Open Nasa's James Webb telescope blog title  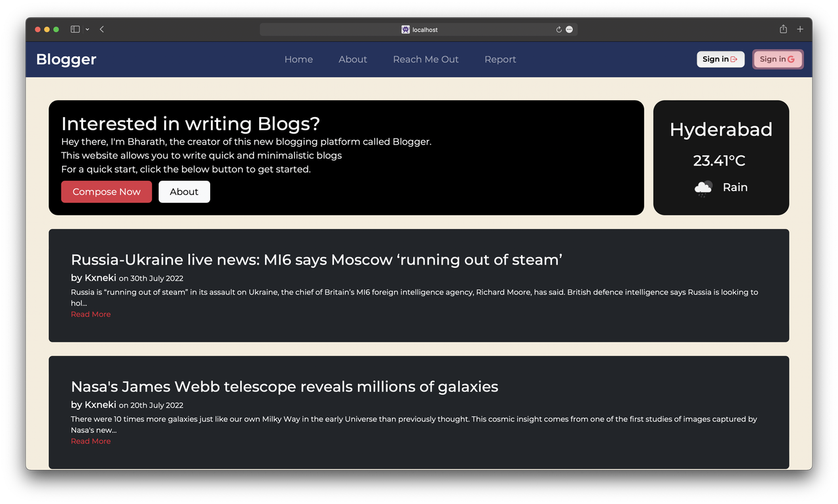(285, 387)
